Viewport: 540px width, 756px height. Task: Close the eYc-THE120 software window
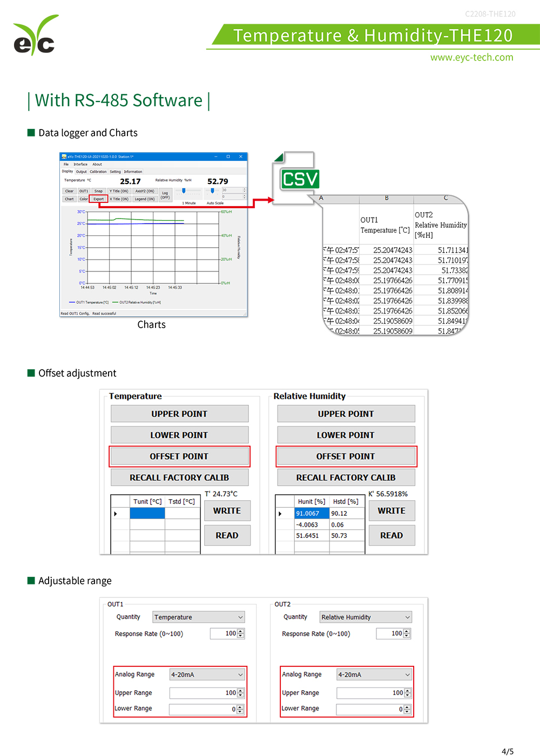click(x=241, y=156)
